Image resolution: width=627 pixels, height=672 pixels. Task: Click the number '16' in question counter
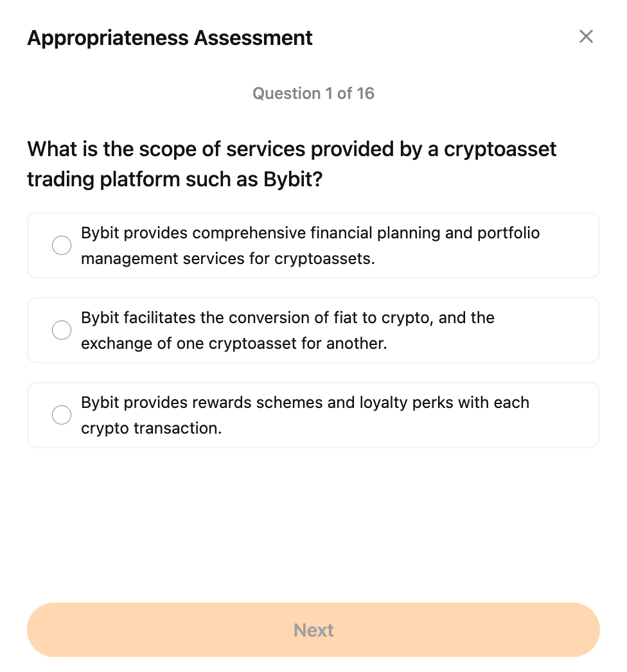[x=366, y=94]
